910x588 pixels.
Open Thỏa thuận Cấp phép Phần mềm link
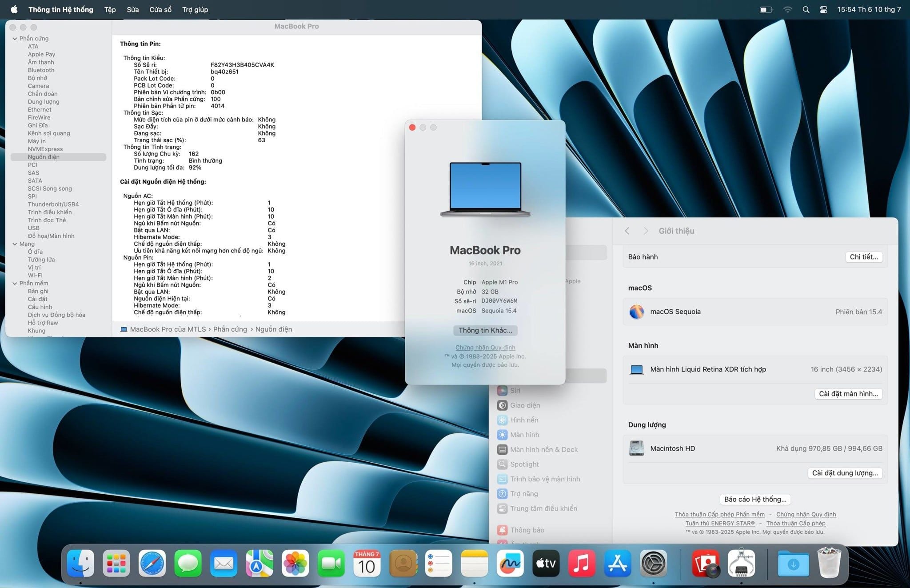pyautogui.click(x=720, y=514)
